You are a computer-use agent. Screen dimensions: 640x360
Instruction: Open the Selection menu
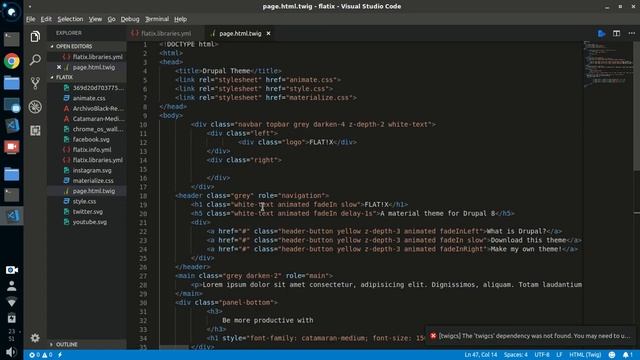point(70,19)
